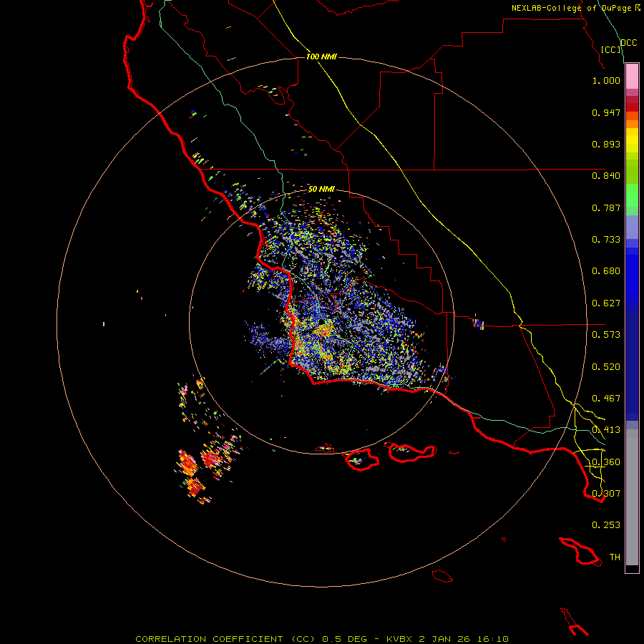Image resolution: width=644 pixels, height=644 pixels.
Task: Pick the light pink color bar segment
Action: coord(632,77)
